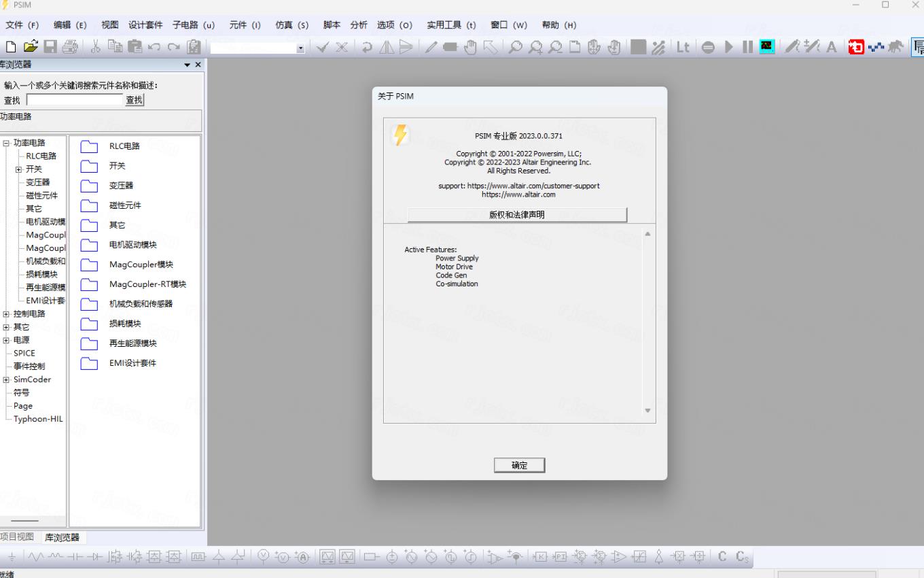Expand the 控制电路 tree node
Screen dimensions: 924x578
pyautogui.click(x=6, y=314)
